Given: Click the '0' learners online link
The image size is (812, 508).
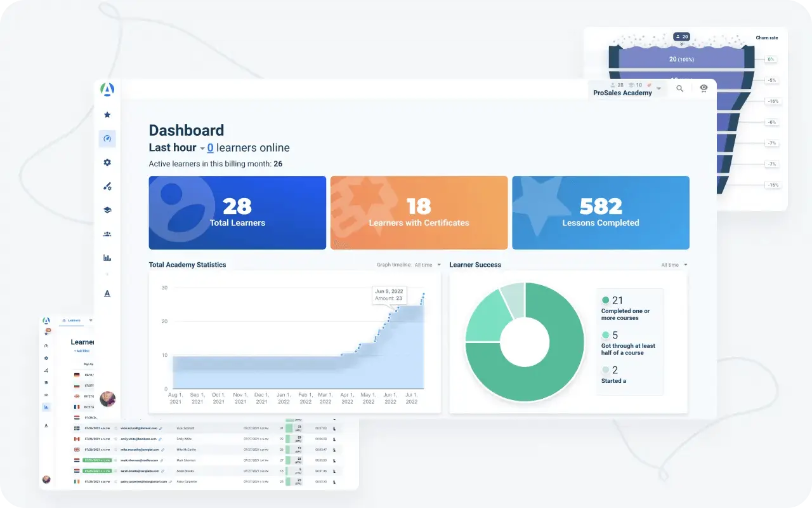Looking at the screenshot, I should tap(210, 148).
